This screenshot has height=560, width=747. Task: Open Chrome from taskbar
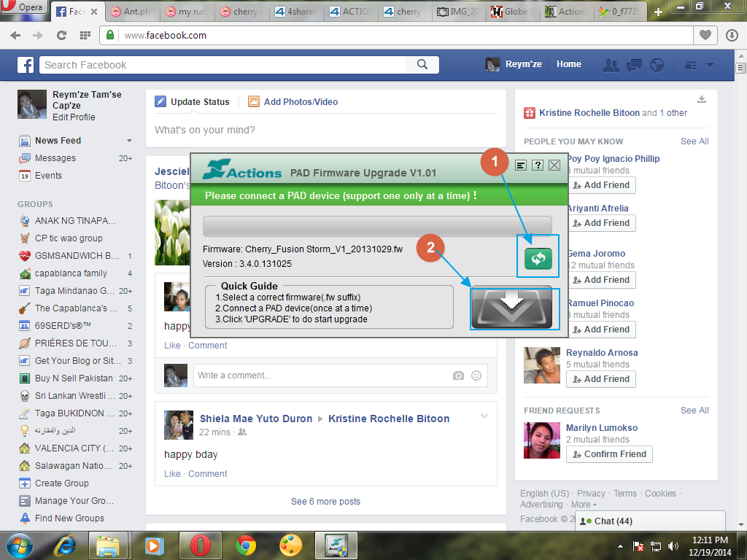(246, 545)
